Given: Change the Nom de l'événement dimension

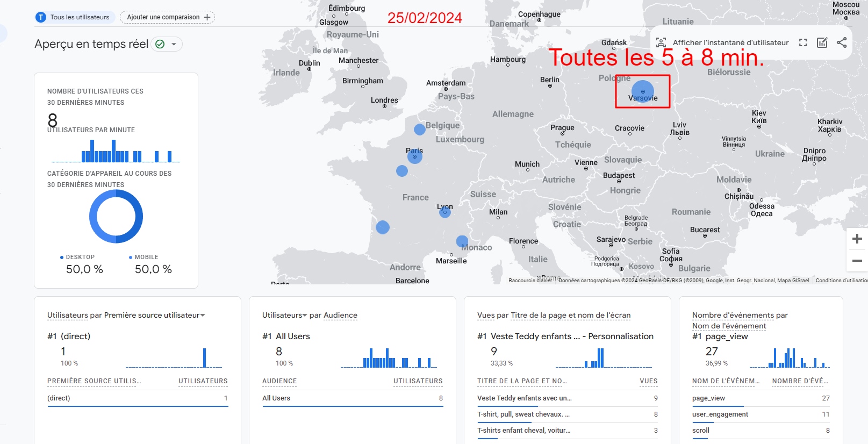Looking at the screenshot, I should pyautogui.click(x=729, y=326).
